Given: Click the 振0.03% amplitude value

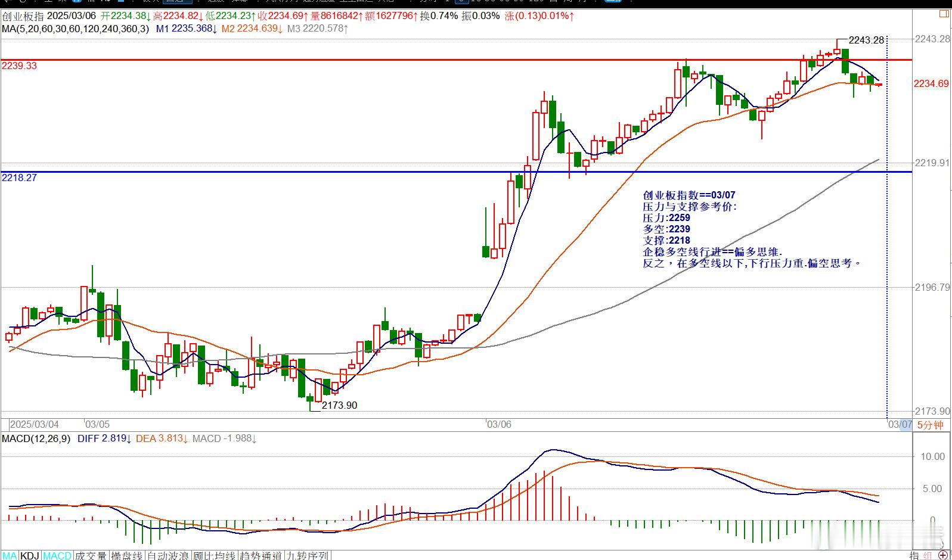Looking at the screenshot, I should click(482, 16).
